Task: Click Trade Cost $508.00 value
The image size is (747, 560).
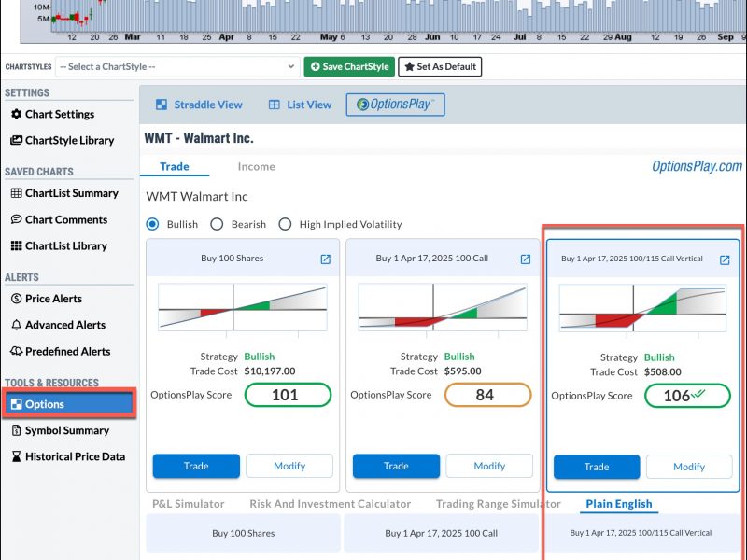Action: coord(663,371)
